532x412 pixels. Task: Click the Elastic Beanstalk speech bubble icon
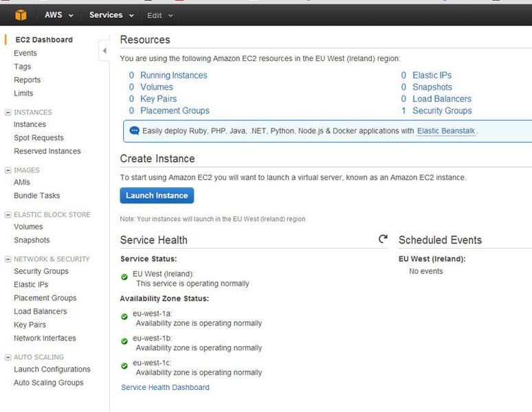pos(134,130)
